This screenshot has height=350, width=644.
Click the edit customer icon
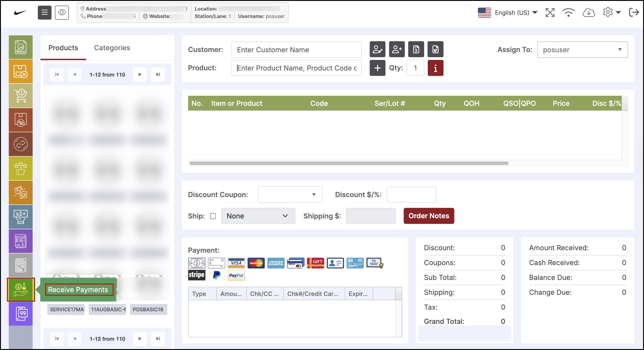coord(377,49)
